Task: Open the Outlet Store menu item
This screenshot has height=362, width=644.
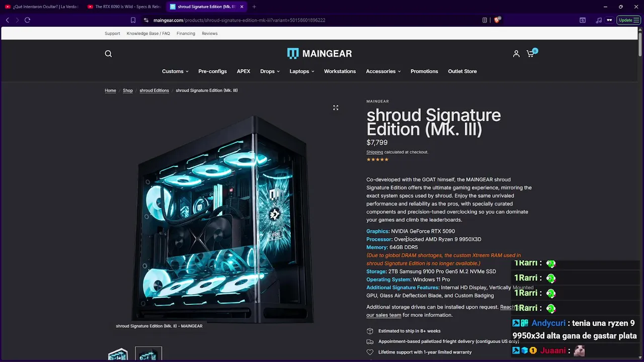Action: (462, 71)
